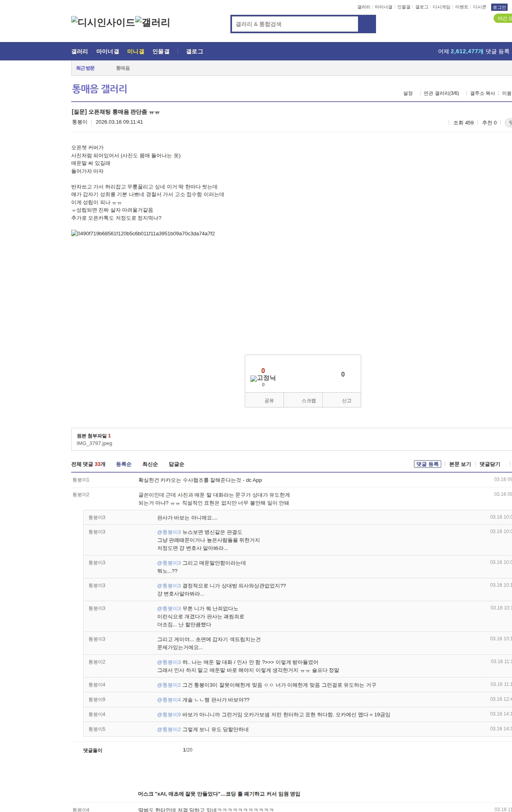Click the blue search button beside the search field
Image resolution: width=512 pixels, height=812 pixels.
click(367, 24)
